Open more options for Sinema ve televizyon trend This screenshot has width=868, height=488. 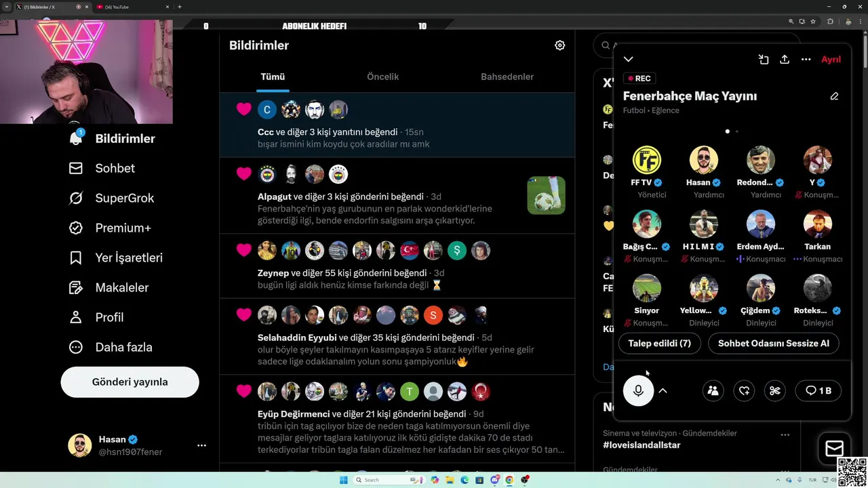[785, 434]
